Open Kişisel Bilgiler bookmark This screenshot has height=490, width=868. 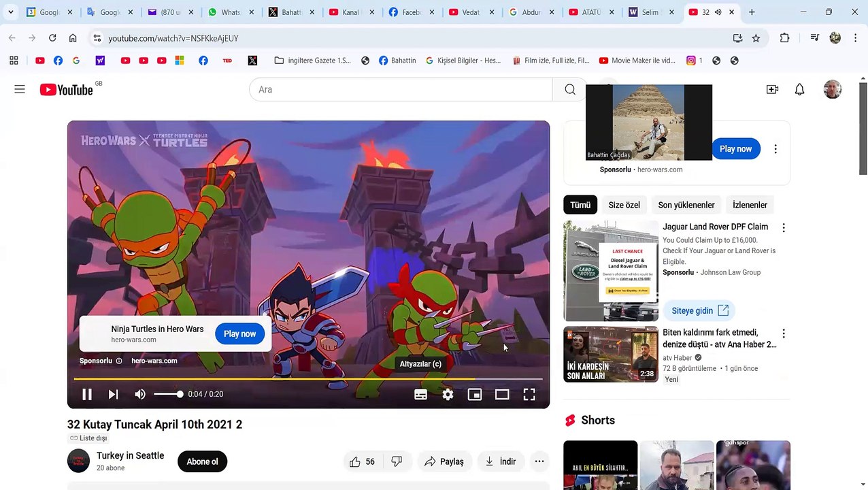(x=463, y=61)
